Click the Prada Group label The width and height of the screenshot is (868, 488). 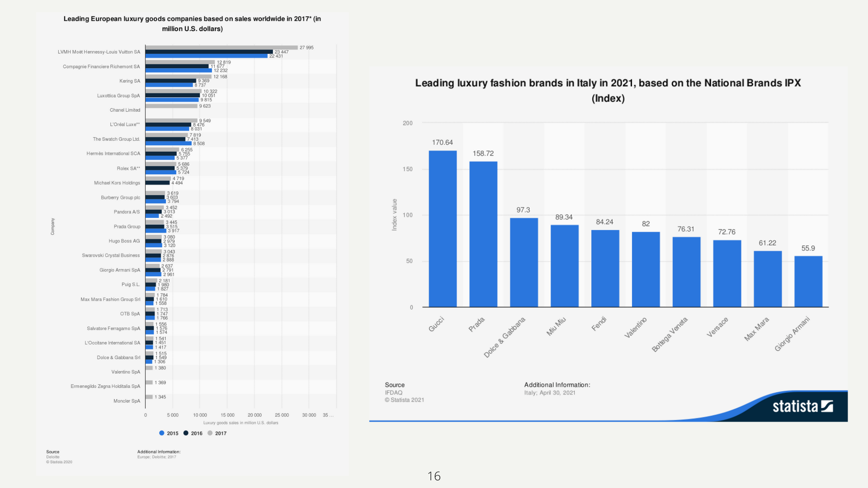[127, 227]
